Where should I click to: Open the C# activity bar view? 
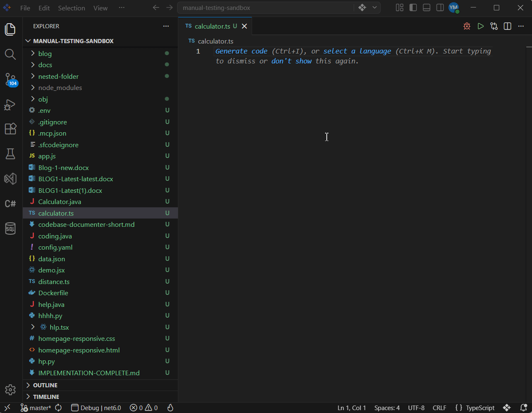[x=10, y=204]
